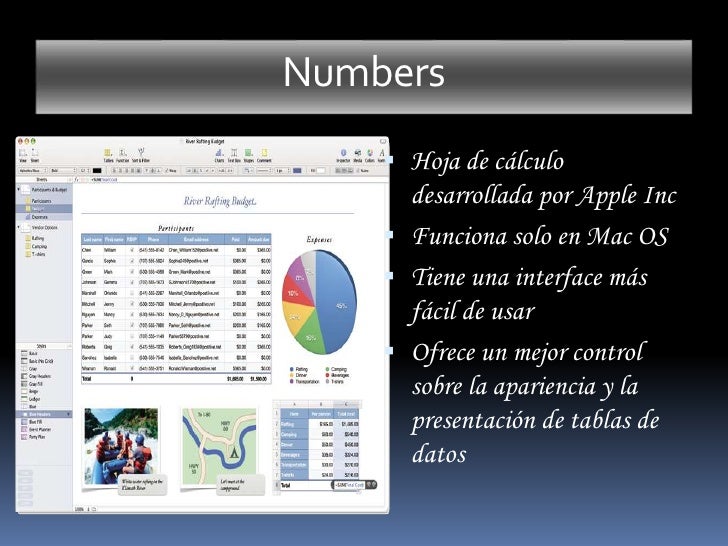
Task: Click the blue fill color swatch
Action: (x=297, y=170)
